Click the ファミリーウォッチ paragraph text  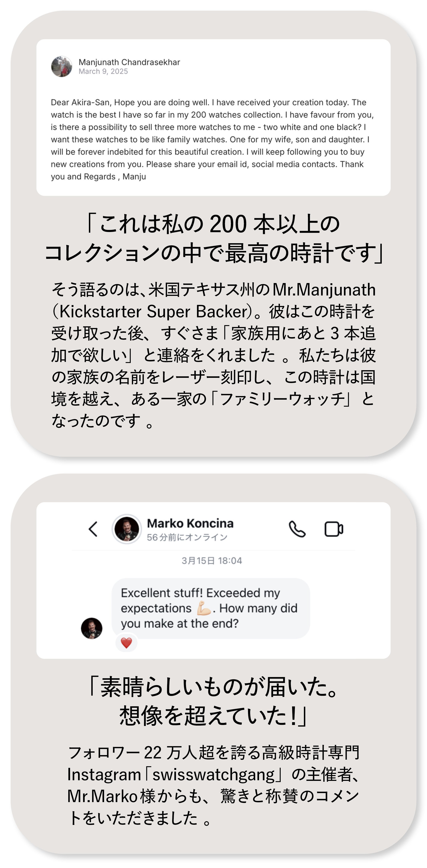pos(213,355)
